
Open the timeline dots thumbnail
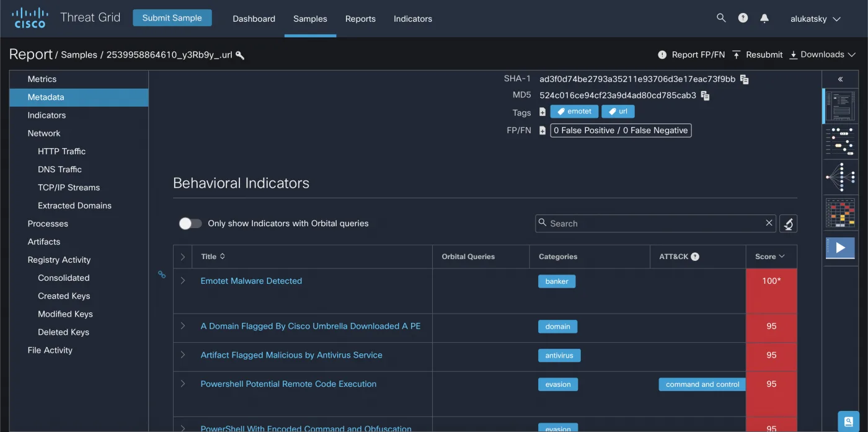(840, 142)
